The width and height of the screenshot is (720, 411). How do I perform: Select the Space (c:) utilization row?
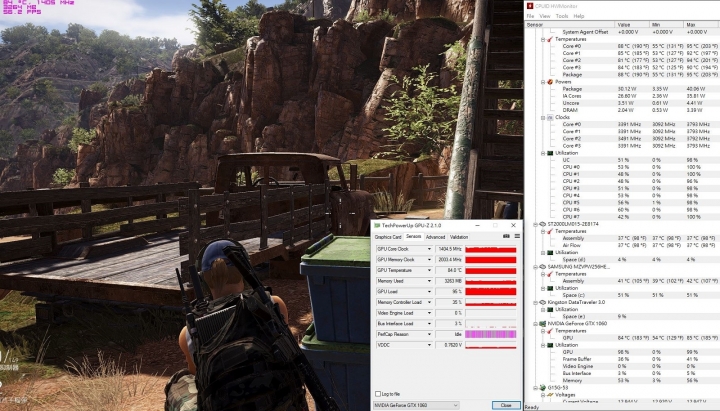[639, 295]
